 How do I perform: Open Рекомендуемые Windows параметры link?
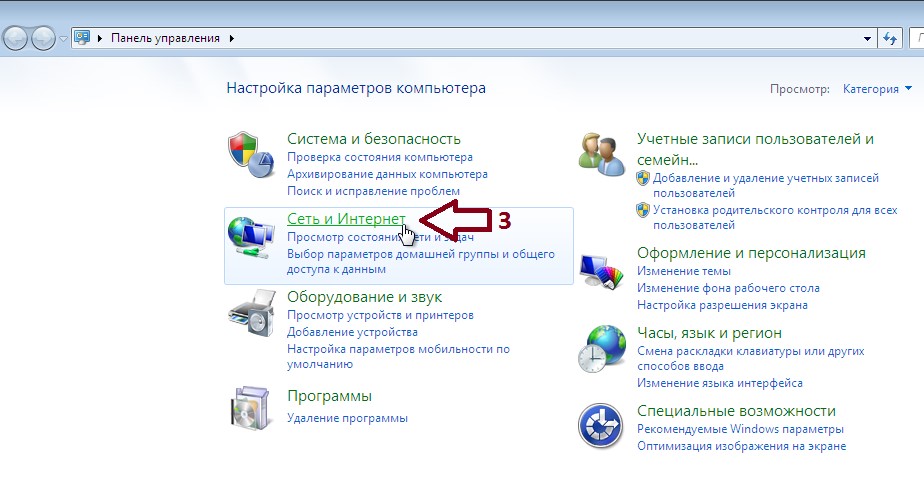740,429
